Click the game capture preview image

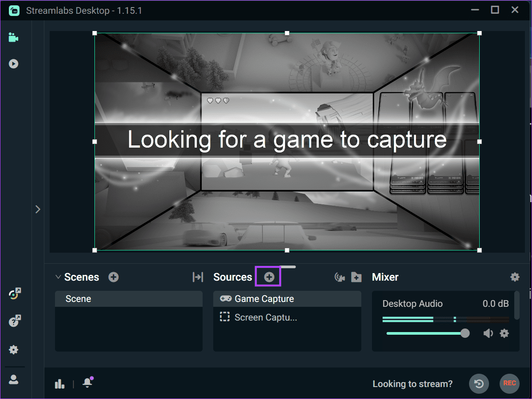(287, 141)
